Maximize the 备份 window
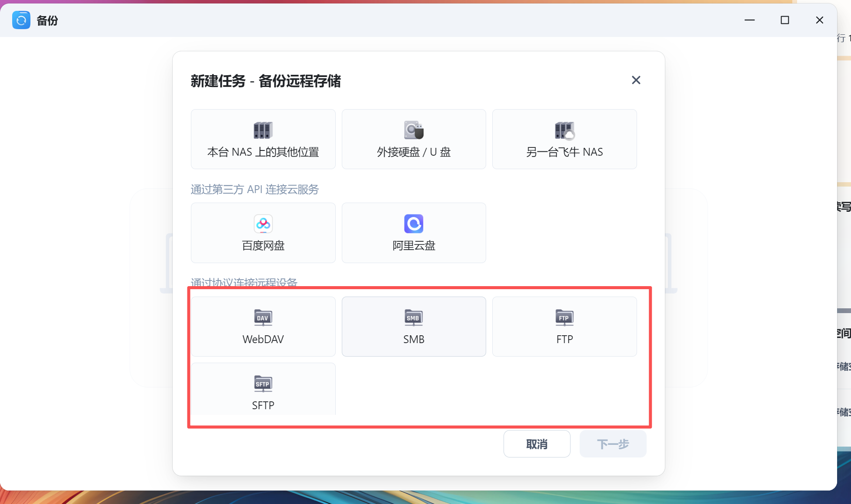This screenshot has width=851, height=504. point(784,20)
